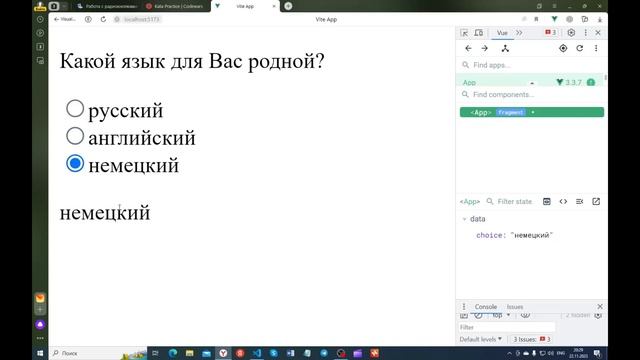Screen dimensions: 640x360
Task: Refresh the Vue DevTools panel
Action: tap(580, 48)
